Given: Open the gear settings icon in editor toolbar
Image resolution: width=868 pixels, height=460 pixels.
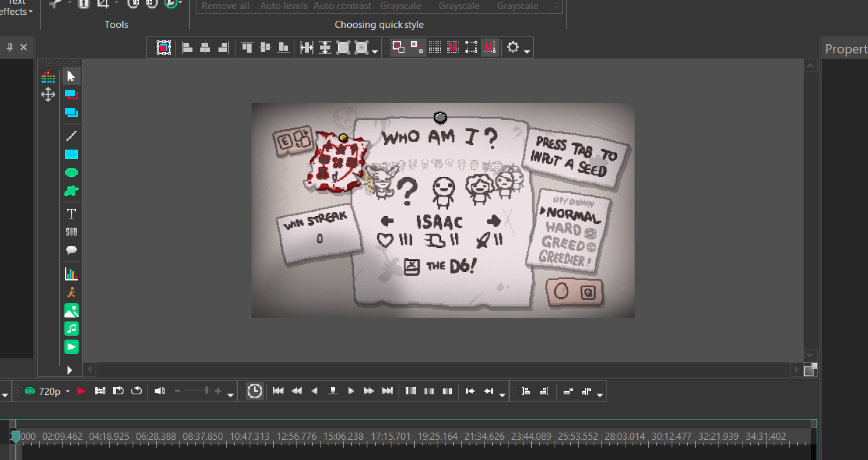Looking at the screenshot, I should tap(513, 47).
